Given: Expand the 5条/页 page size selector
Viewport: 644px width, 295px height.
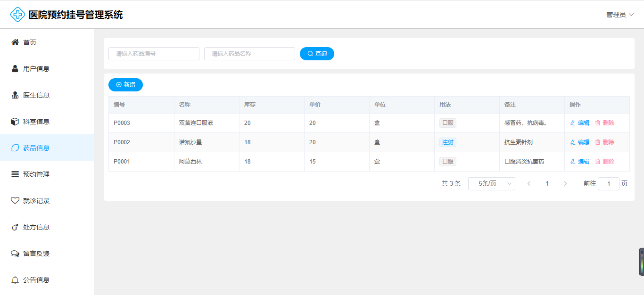Looking at the screenshot, I should [x=491, y=184].
